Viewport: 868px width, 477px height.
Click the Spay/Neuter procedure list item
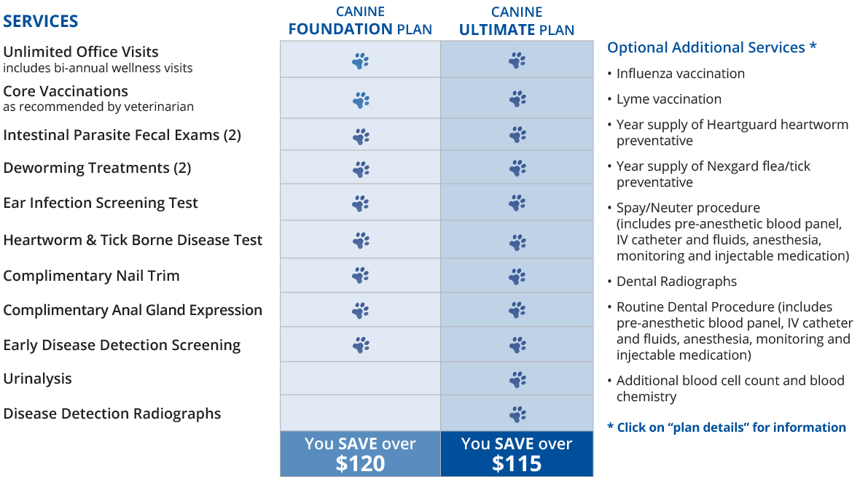(728, 232)
